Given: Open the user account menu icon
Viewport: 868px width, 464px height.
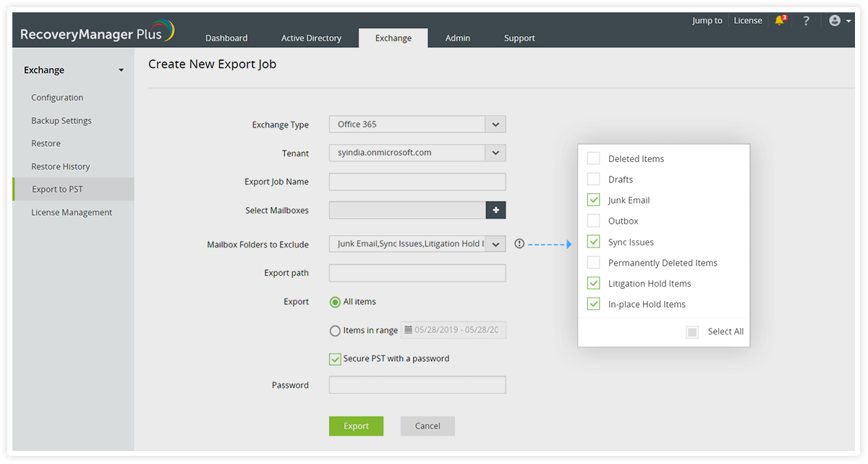Looking at the screenshot, I should [x=835, y=20].
